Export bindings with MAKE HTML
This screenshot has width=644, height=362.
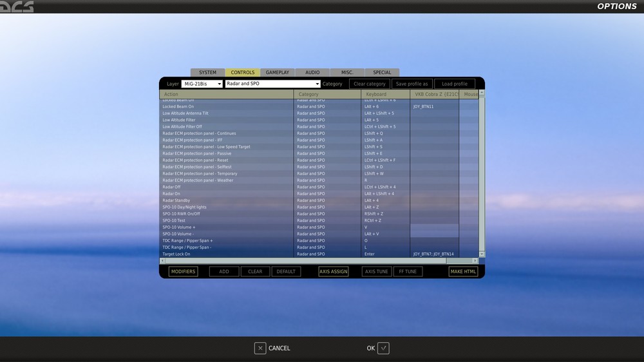463,272
